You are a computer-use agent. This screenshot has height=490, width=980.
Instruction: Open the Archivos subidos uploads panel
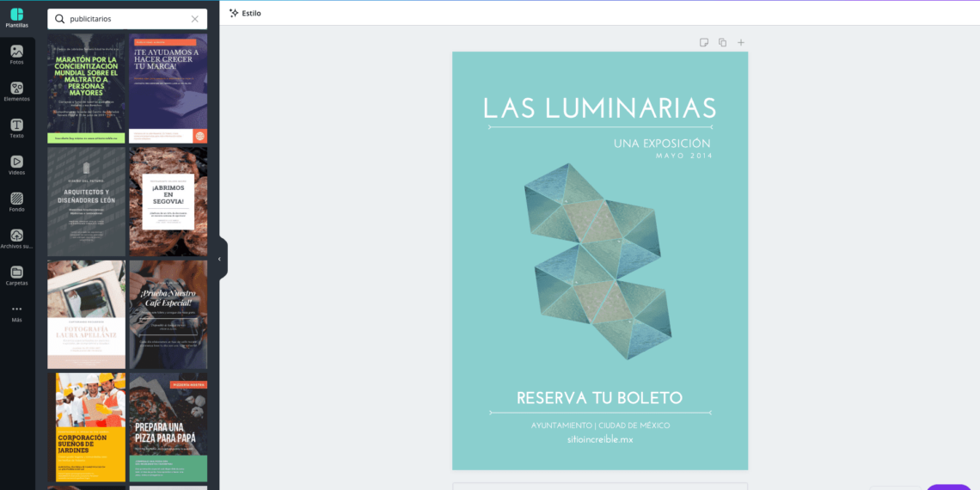[x=17, y=239]
